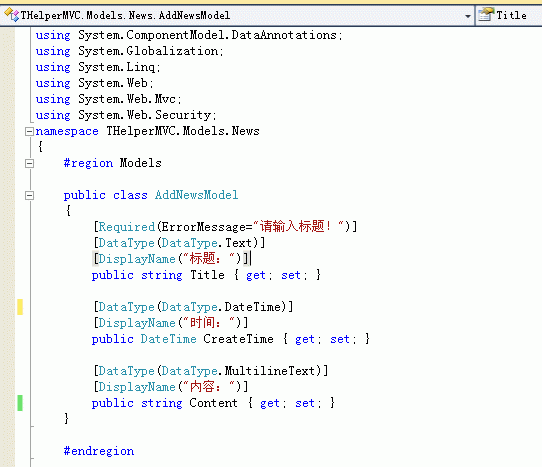Click the using System.ComponentModel.DataAnnotations line
Image resolution: width=542 pixels, height=467 pixels.
189,35
